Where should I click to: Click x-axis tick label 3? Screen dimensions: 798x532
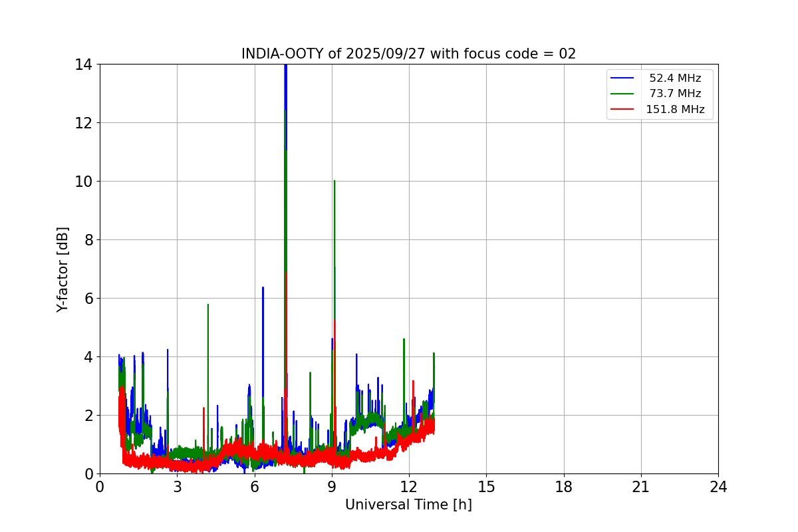177,487
